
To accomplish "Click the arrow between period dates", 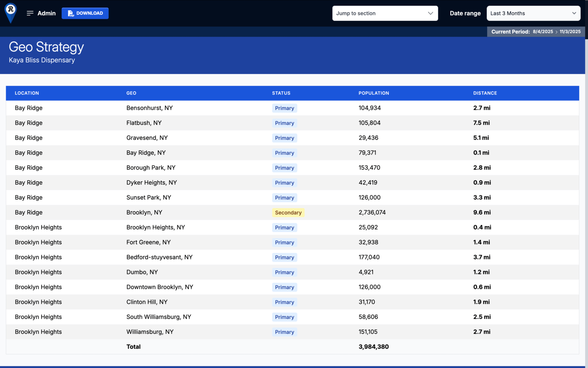I will tap(556, 32).
